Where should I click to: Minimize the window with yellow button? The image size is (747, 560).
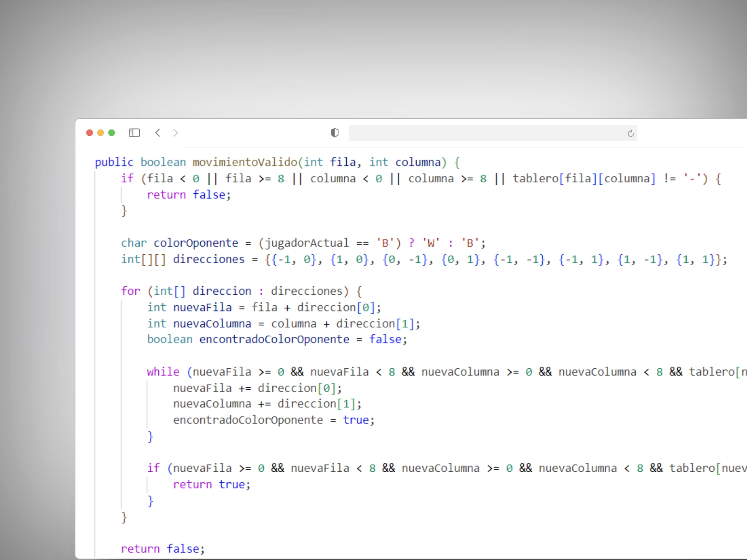point(100,133)
